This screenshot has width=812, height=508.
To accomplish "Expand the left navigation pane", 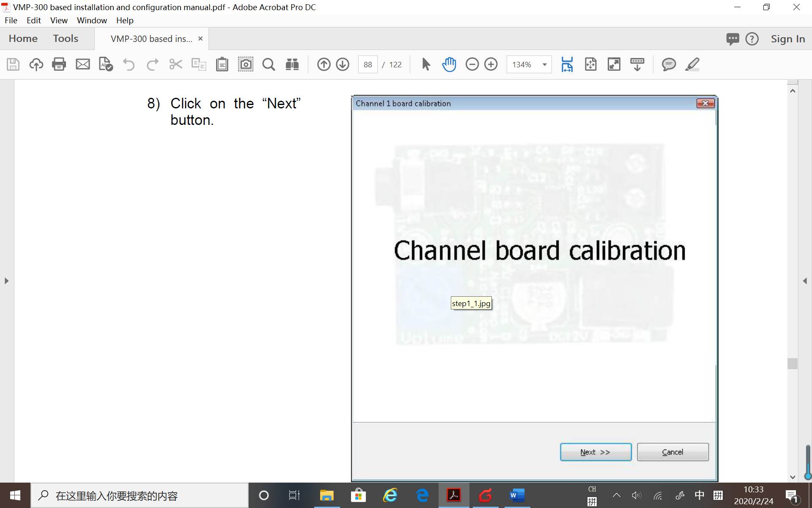I will 6,281.
